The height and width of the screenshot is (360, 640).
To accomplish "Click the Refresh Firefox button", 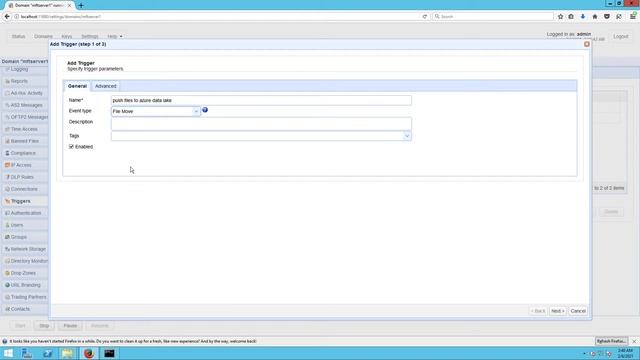I will 611,341.
